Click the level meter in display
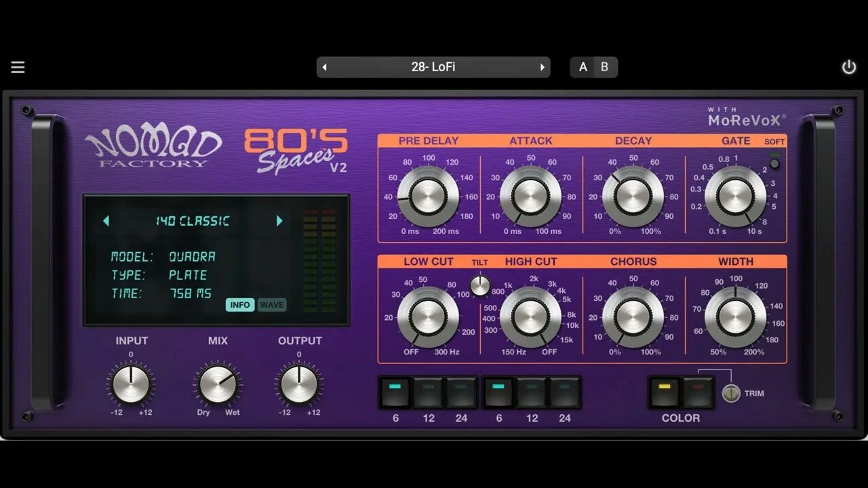The image size is (868, 488). 319,261
